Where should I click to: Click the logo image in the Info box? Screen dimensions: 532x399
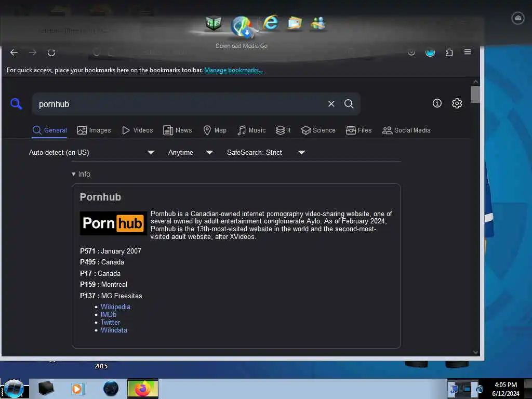tap(113, 223)
